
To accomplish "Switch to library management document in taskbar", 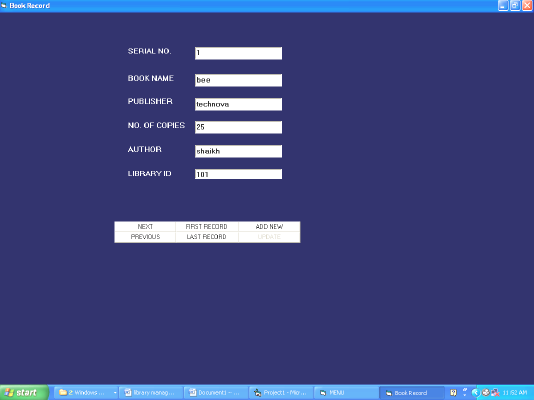I will tap(150, 393).
